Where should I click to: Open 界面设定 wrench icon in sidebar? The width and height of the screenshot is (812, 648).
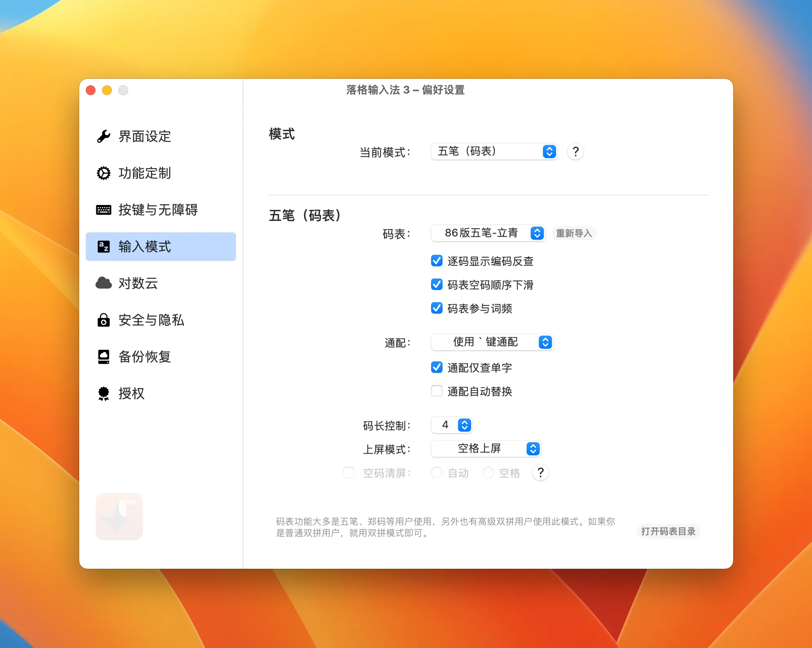tap(103, 136)
